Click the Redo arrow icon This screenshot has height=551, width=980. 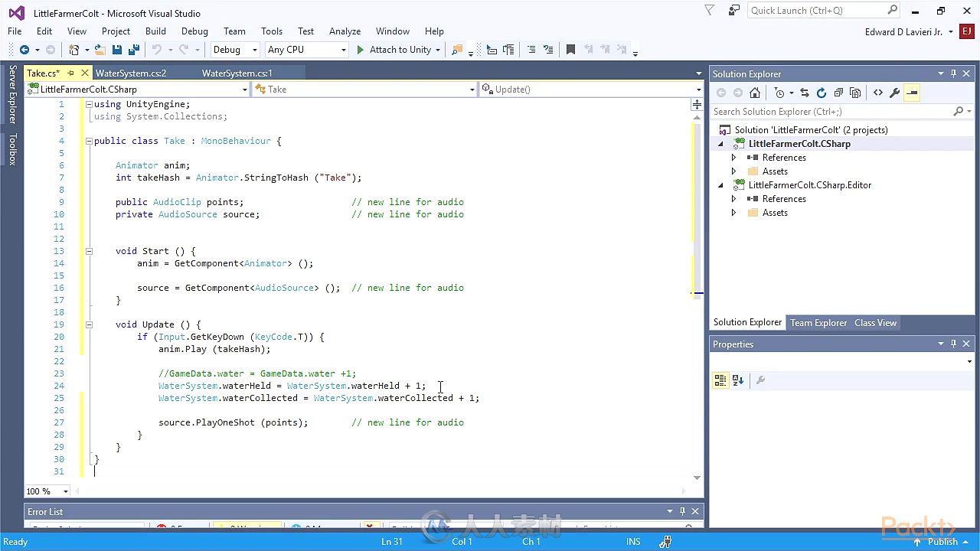(x=183, y=50)
